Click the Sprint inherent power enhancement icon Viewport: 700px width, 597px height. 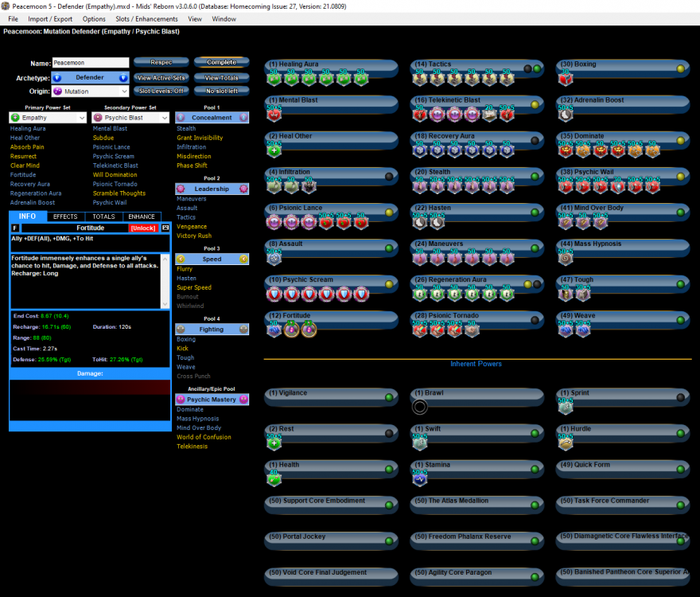point(566,407)
